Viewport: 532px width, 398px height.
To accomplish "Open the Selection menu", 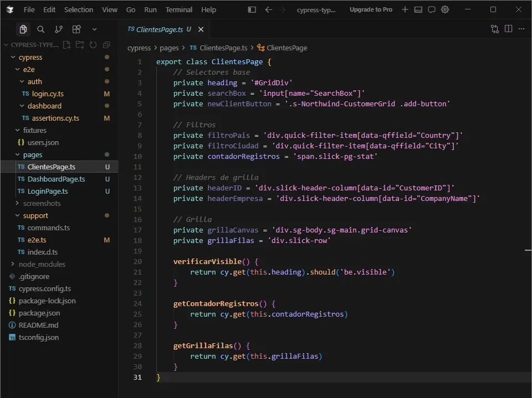I will click(79, 9).
